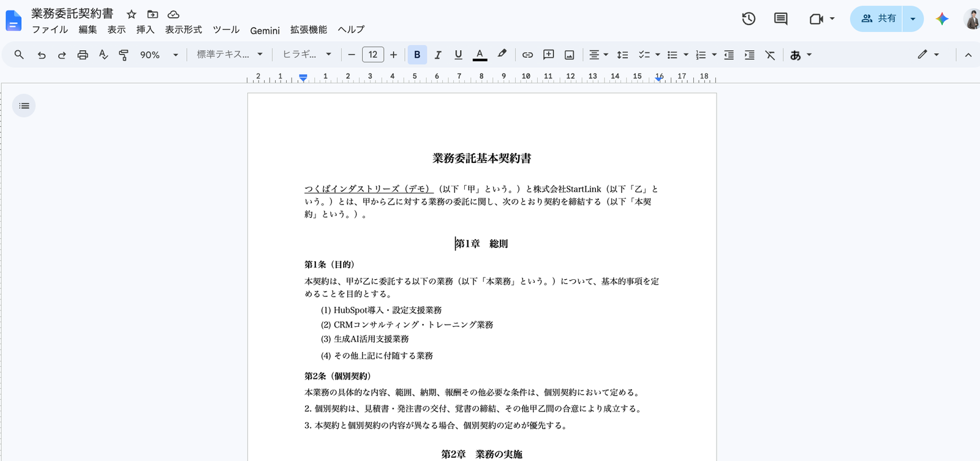Click the move-to-folder icon
Viewport: 980px width, 461px height.
pos(153,14)
